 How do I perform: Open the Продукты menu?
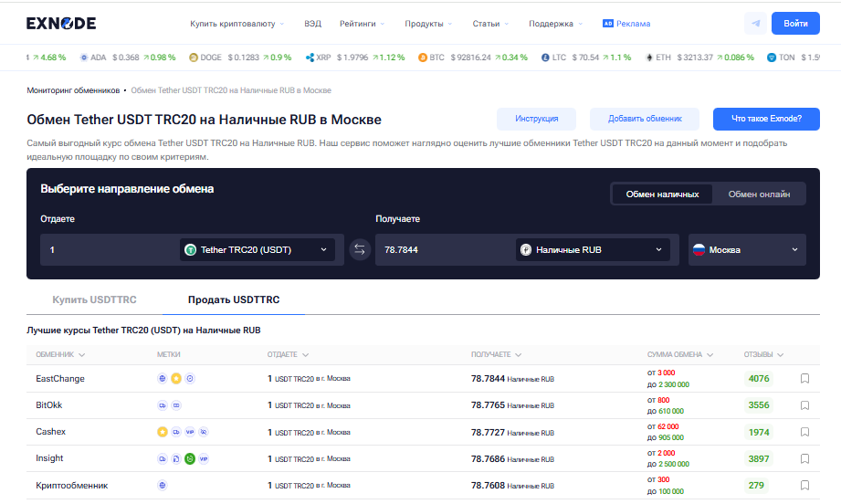pyautogui.click(x=428, y=24)
